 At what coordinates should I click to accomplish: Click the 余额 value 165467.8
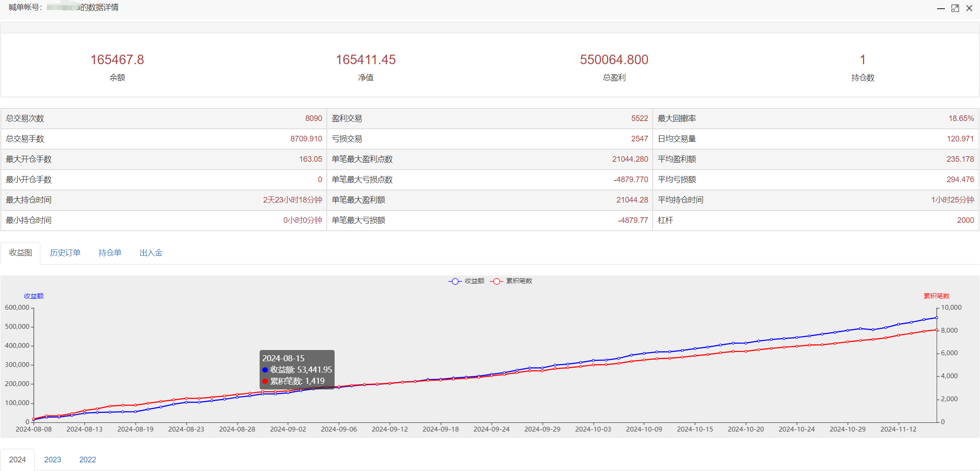(117, 59)
